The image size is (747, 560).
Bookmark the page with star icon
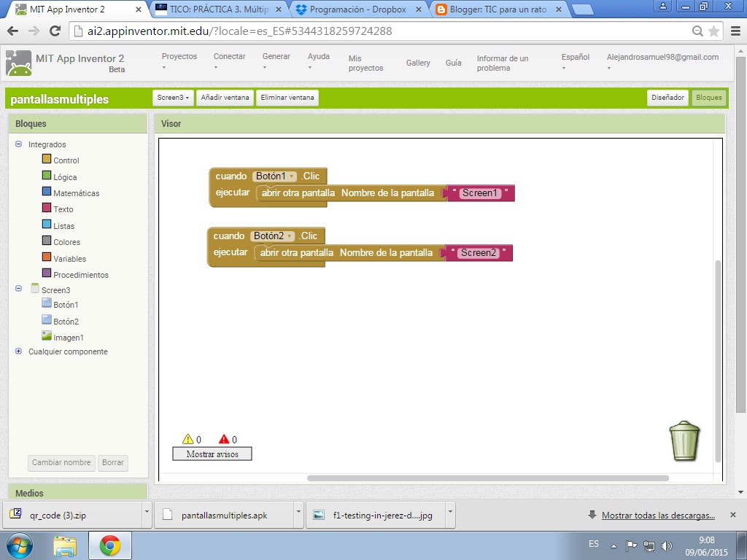[713, 31]
